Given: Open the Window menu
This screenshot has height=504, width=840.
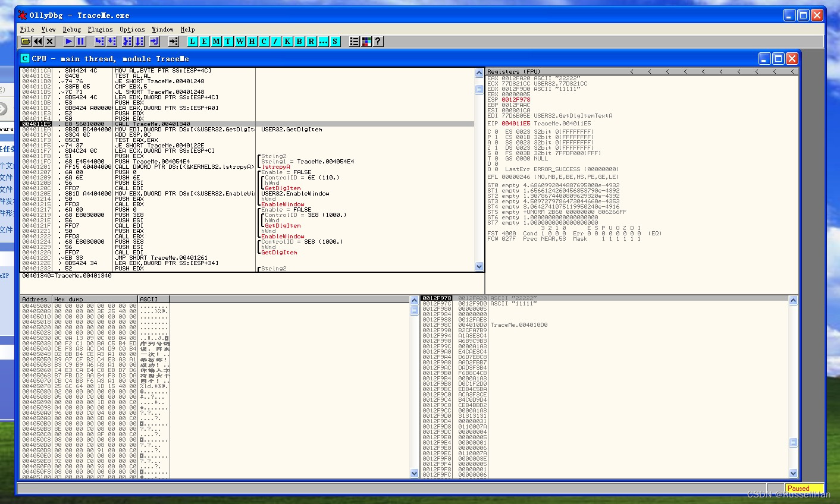Looking at the screenshot, I should click(162, 29).
